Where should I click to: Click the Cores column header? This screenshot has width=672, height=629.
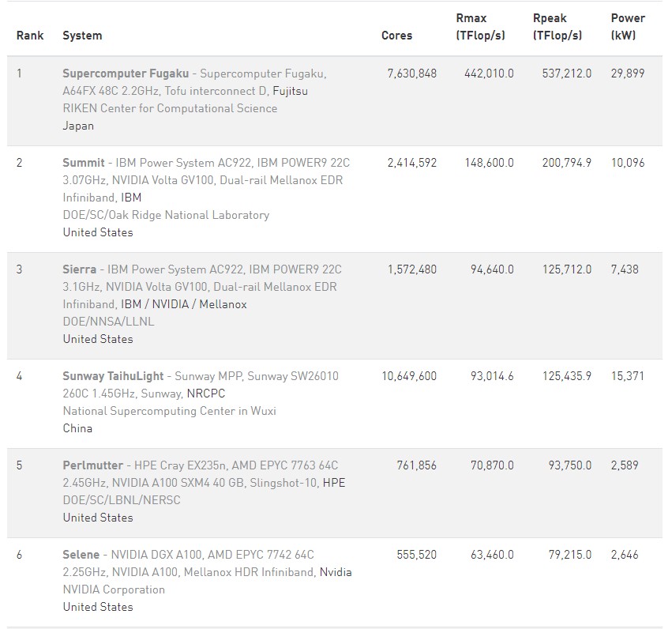396,36
